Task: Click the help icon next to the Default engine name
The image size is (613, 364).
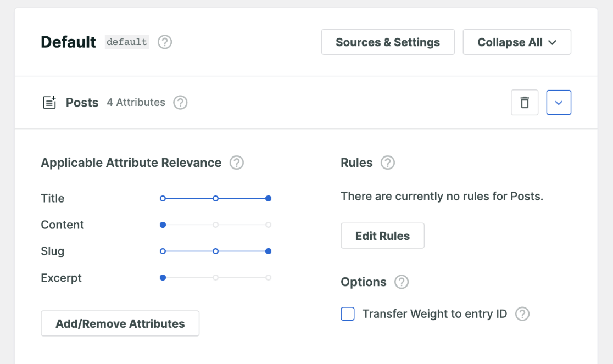Action: tap(165, 42)
